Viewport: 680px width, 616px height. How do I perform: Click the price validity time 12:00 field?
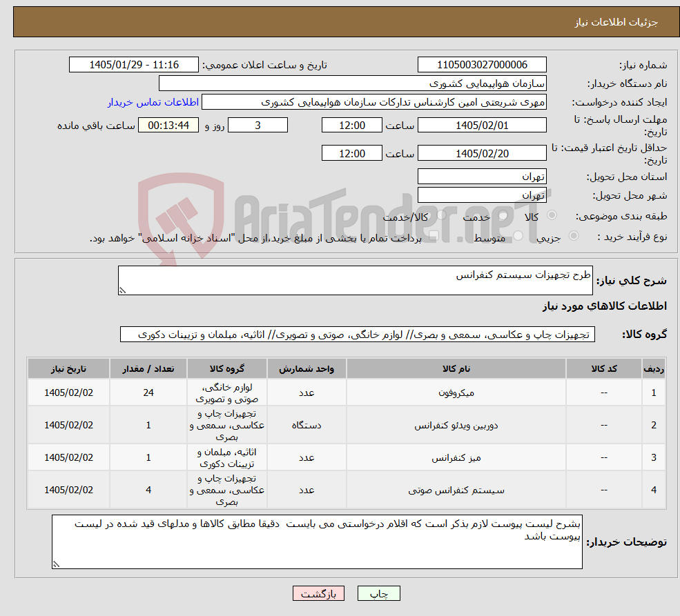[351, 153]
